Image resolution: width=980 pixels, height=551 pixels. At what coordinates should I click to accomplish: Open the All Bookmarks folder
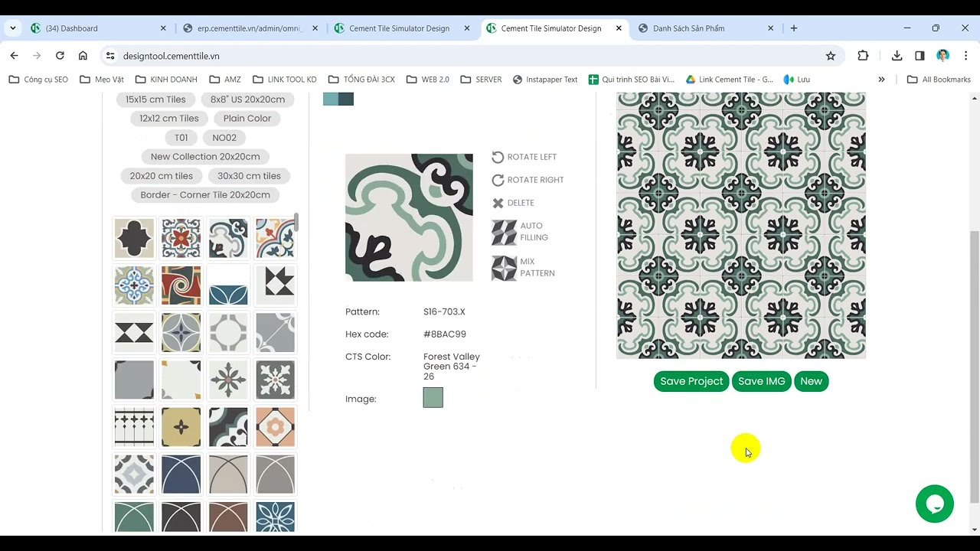939,80
